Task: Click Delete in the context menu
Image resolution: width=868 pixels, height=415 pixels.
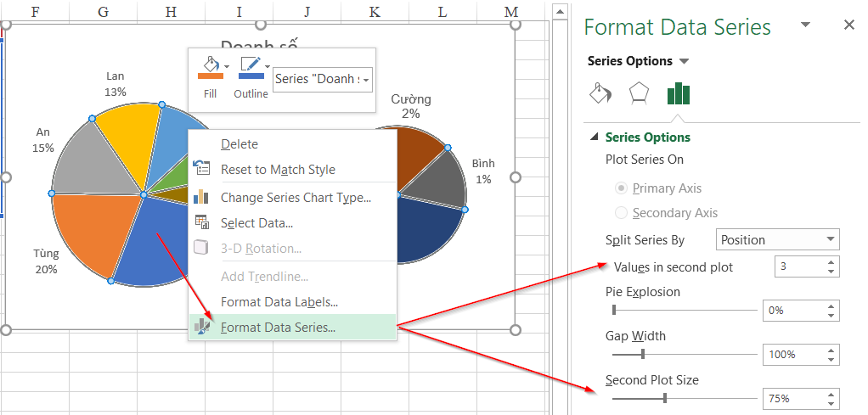Action: pos(240,144)
